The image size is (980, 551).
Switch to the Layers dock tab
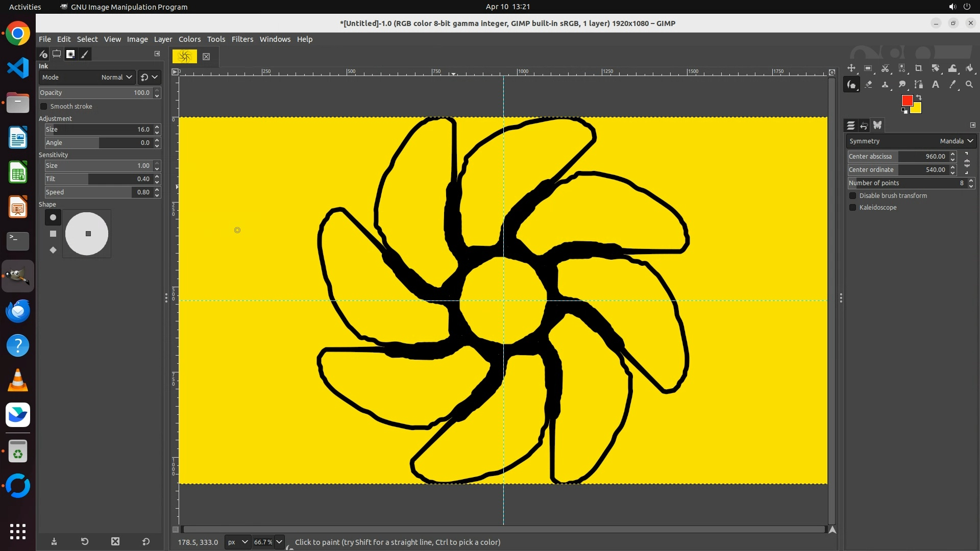tap(850, 126)
